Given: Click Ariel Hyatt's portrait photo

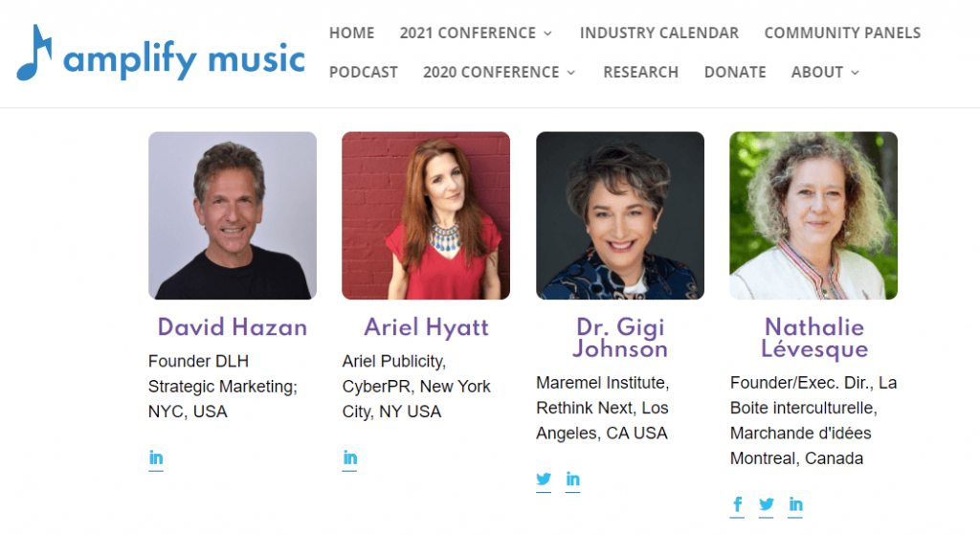Looking at the screenshot, I should point(426,215).
